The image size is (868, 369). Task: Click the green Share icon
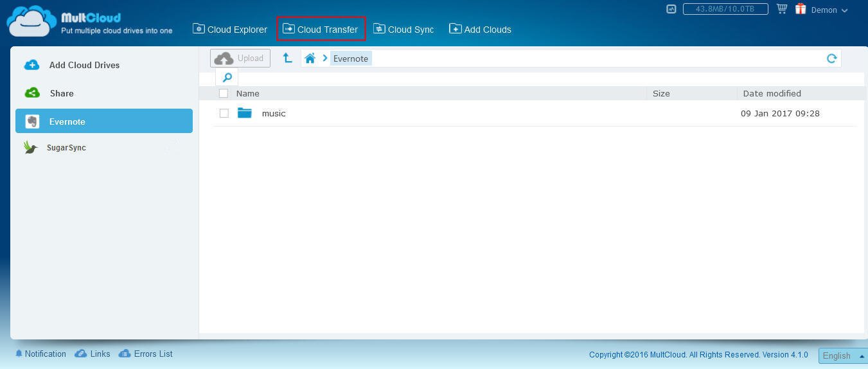click(x=32, y=93)
